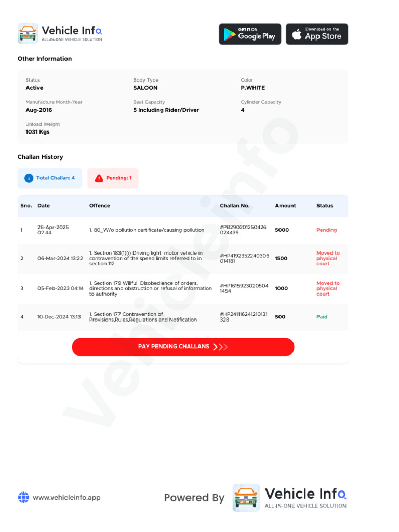This screenshot has width=399, height=532.
Task: Select date 10-Dec-2024 13:13
Action: (59, 317)
